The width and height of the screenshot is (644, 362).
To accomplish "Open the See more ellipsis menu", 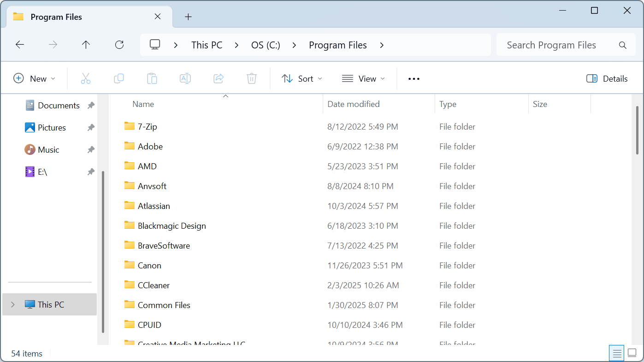I will point(414,79).
